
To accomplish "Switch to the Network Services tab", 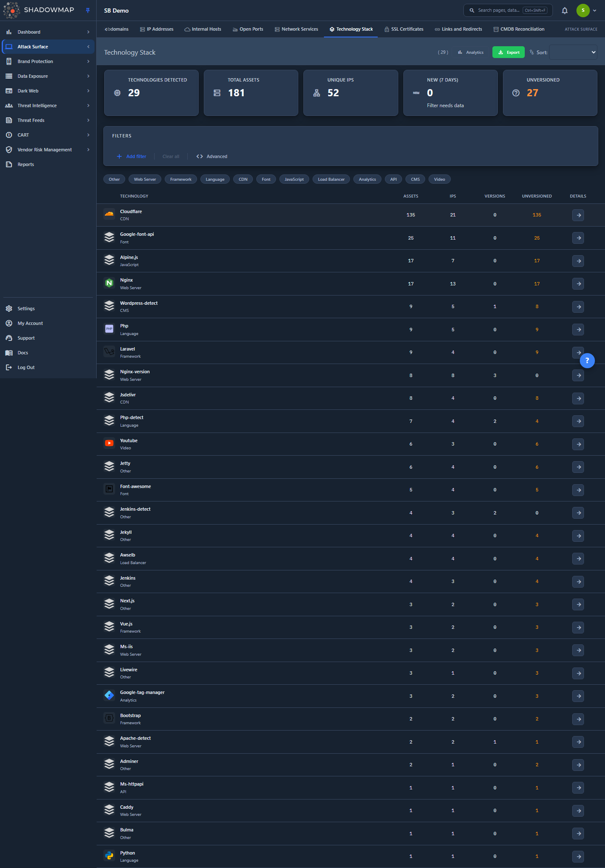I will (x=296, y=29).
